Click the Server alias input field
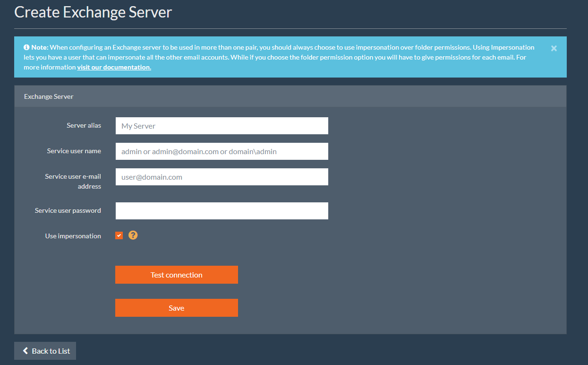The image size is (588, 365). (222, 126)
